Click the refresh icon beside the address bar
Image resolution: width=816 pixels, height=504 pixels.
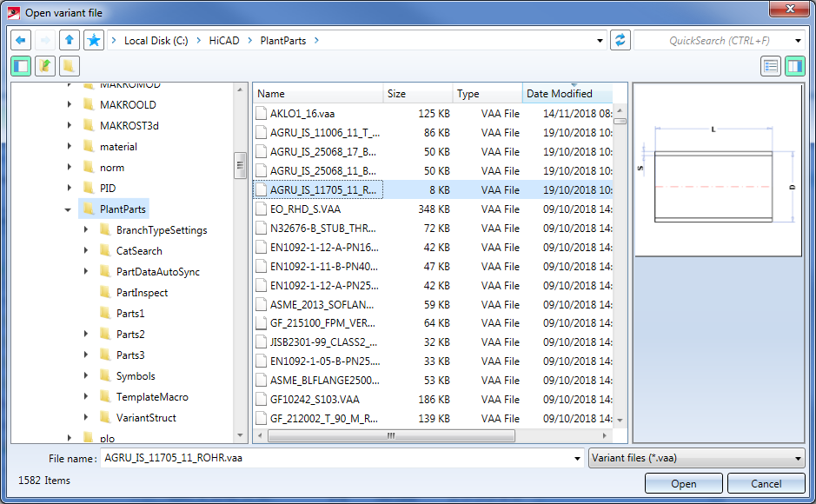click(x=620, y=40)
